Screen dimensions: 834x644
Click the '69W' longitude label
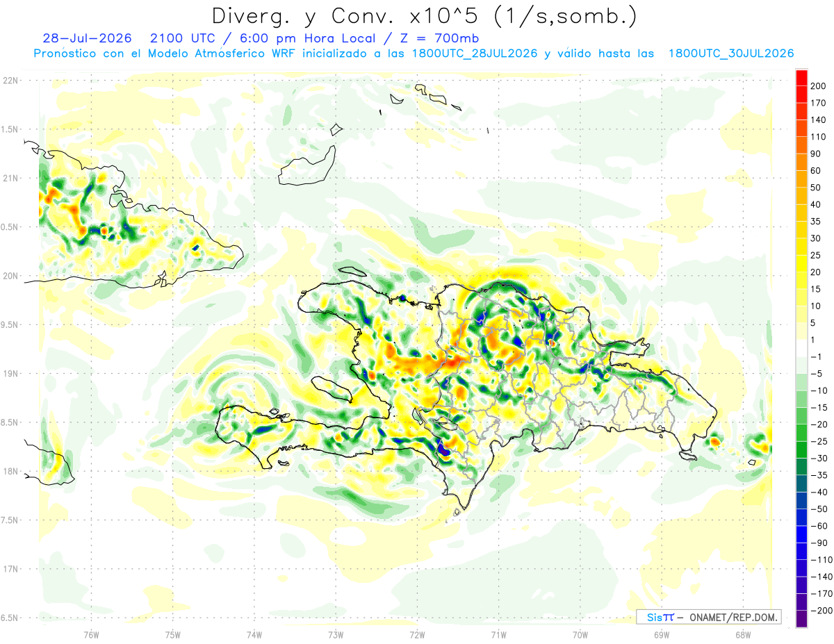click(x=661, y=634)
